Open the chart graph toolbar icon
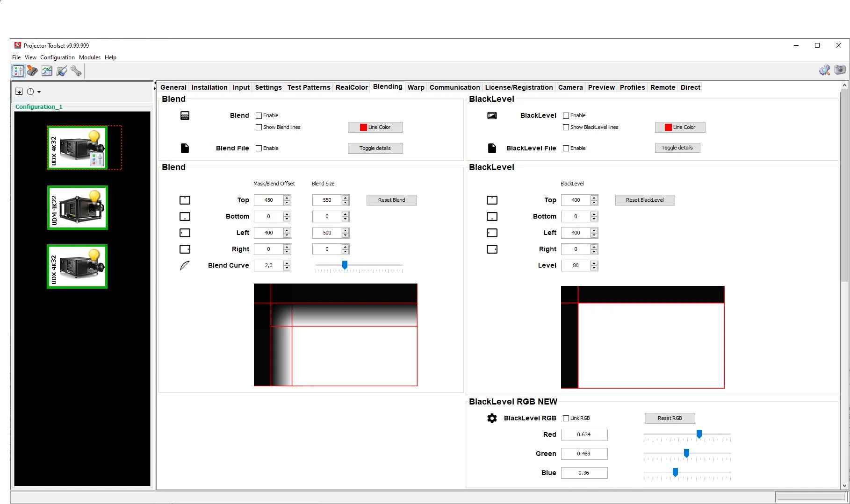This screenshot has width=850, height=504. click(x=47, y=71)
